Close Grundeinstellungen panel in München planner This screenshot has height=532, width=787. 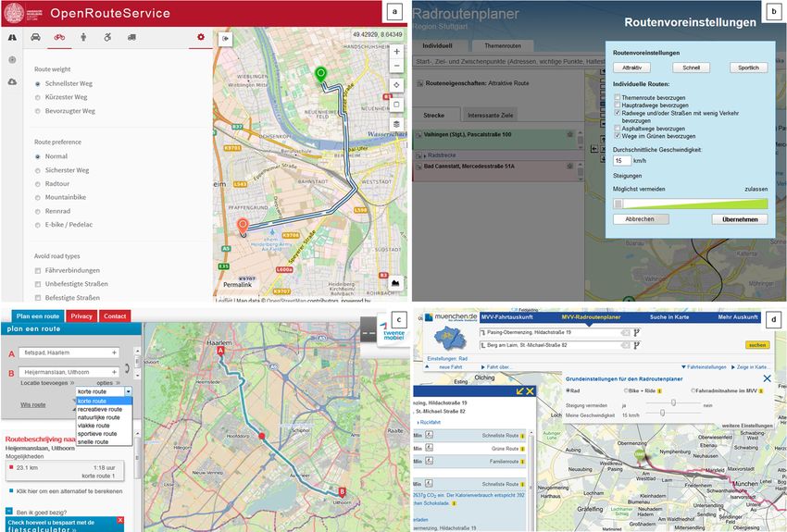tap(767, 378)
